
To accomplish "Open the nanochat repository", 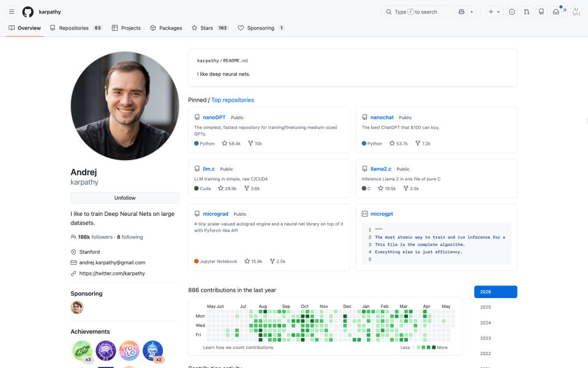I will [x=382, y=117].
